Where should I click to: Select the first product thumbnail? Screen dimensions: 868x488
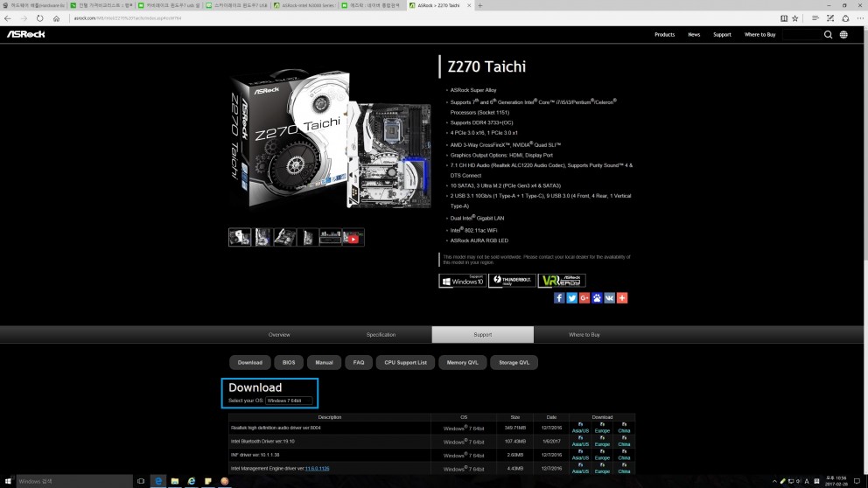tap(240, 237)
